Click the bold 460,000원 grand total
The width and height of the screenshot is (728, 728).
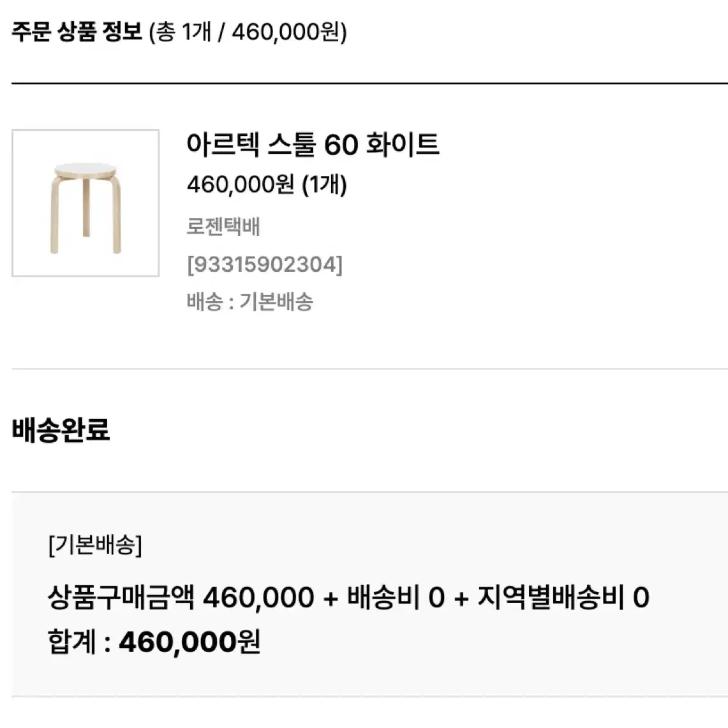pyautogui.click(x=189, y=642)
